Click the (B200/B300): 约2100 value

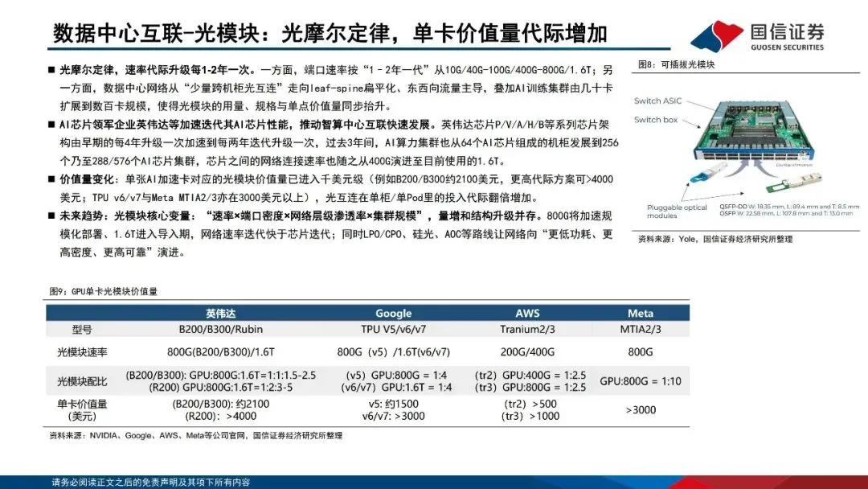tap(220, 404)
